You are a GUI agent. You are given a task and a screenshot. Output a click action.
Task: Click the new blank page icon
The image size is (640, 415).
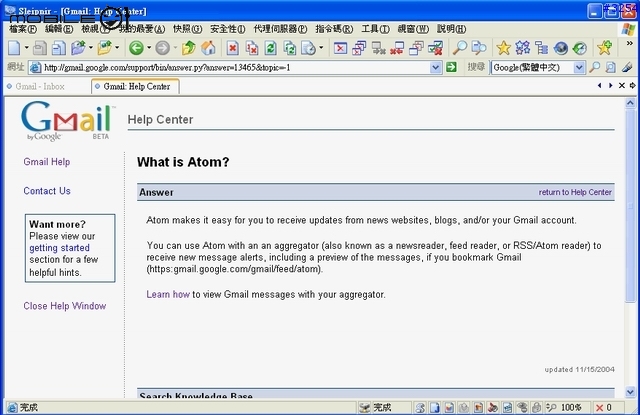(x=14, y=48)
